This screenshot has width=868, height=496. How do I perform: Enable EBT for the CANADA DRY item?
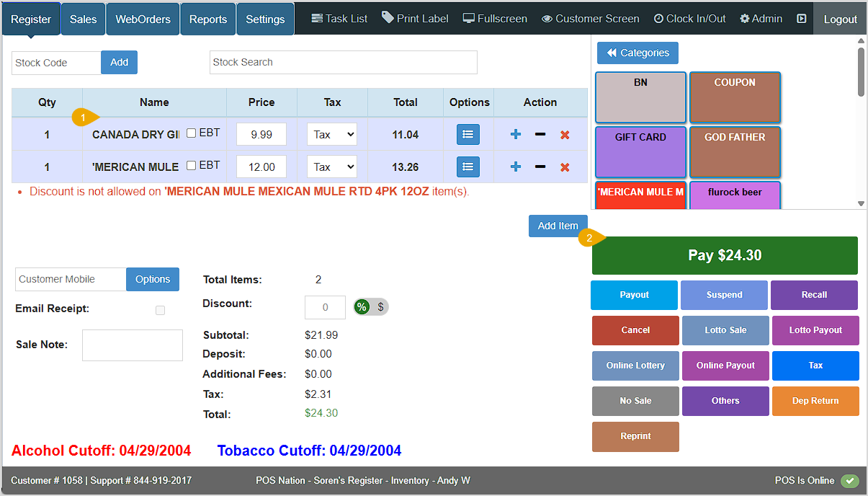192,131
